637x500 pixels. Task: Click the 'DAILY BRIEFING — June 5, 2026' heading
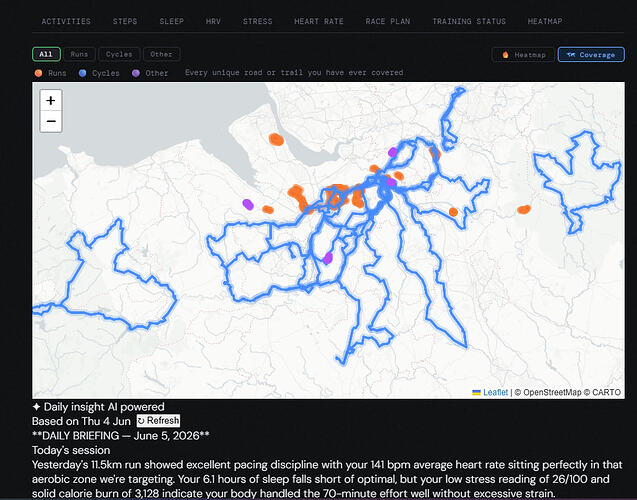point(121,436)
